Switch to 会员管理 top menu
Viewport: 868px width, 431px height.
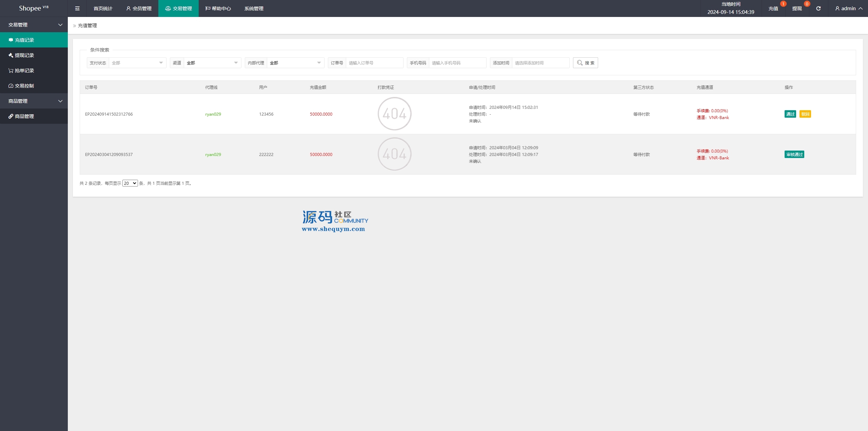tap(139, 8)
